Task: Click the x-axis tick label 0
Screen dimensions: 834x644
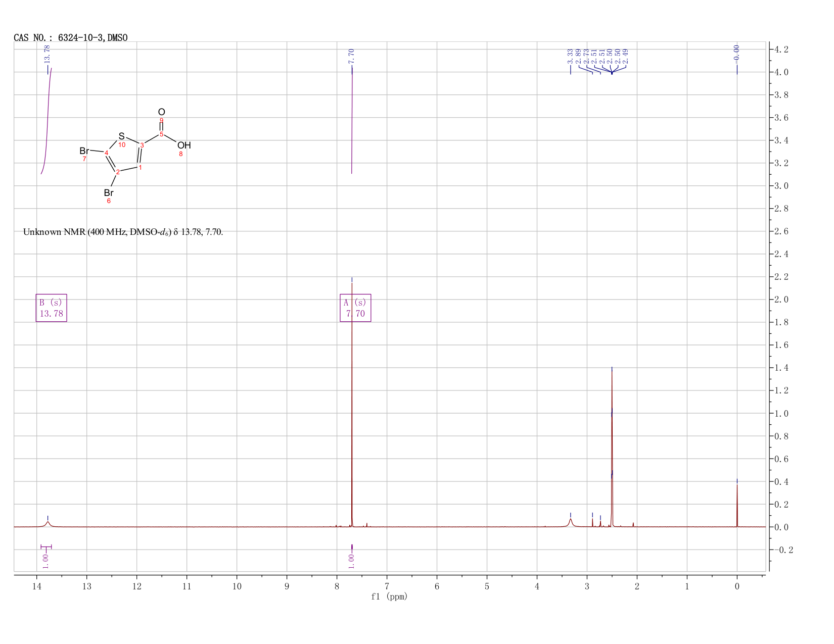Action: coord(737,586)
